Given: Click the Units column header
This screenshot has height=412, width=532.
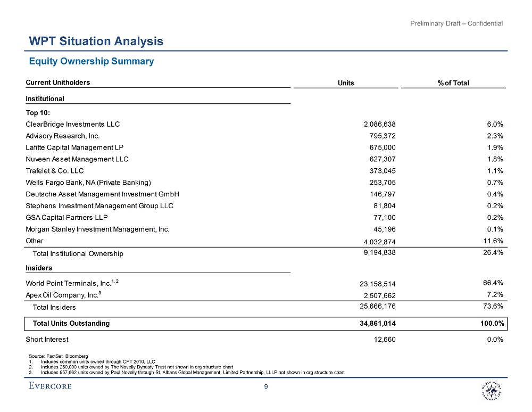Looking at the screenshot, I should [x=346, y=83].
